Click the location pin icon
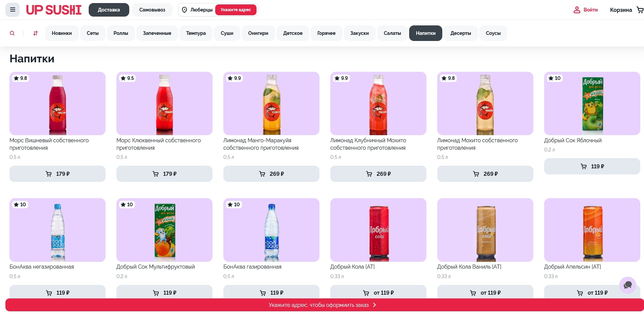644x314 pixels. click(x=184, y=10)
